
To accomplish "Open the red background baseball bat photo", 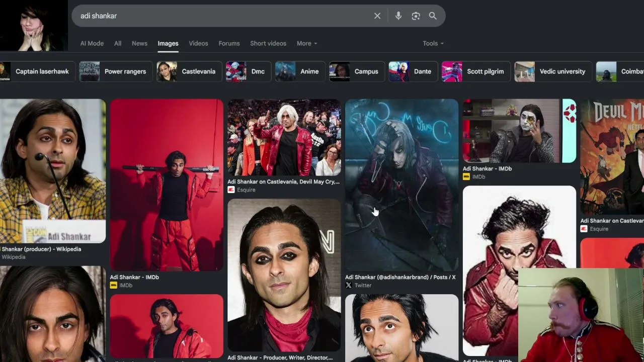I will point(167,185).
